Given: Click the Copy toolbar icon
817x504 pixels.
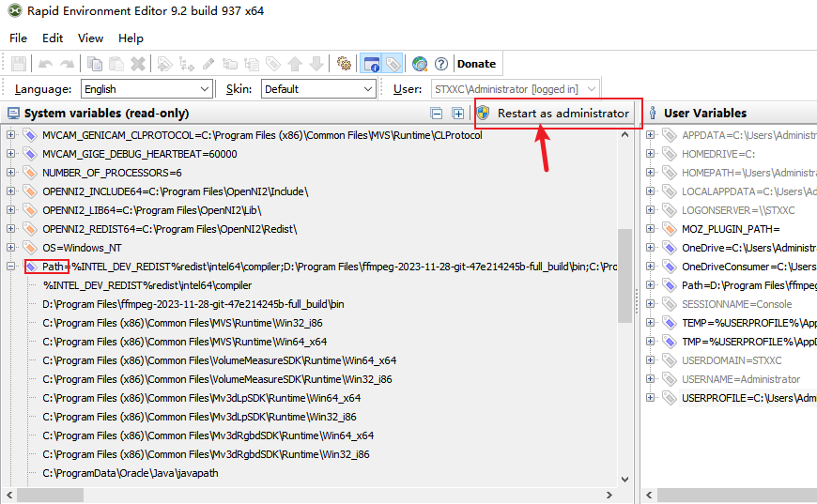Looking at the screenshot, I should point(95,64).
